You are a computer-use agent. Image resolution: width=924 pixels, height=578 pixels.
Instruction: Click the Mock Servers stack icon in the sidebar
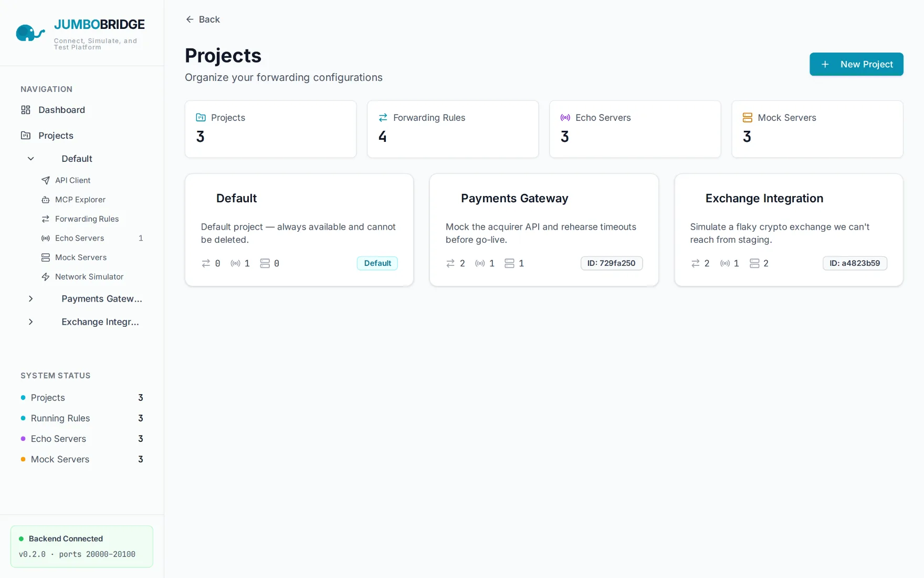click(x=46, y=257)
